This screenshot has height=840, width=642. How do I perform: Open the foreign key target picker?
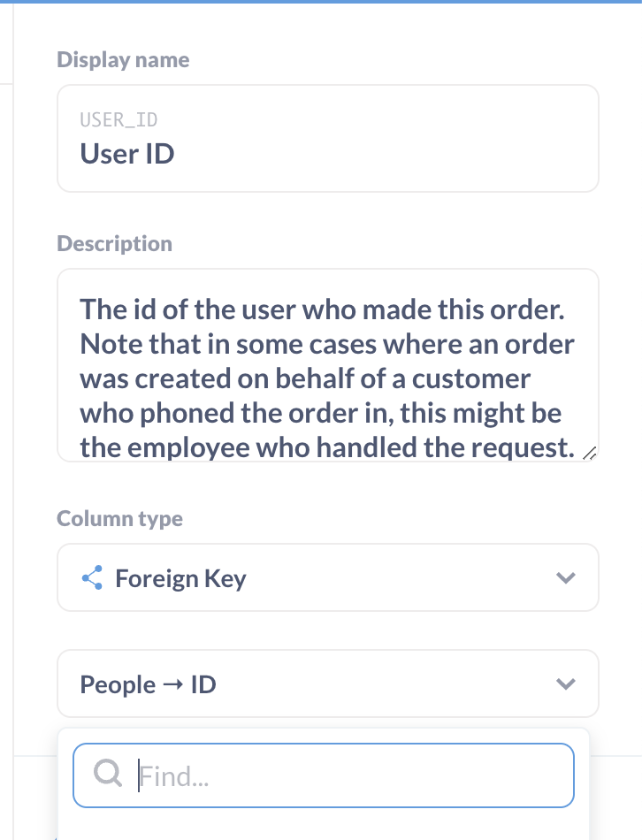pyautogui.click(x=327, y=683)
